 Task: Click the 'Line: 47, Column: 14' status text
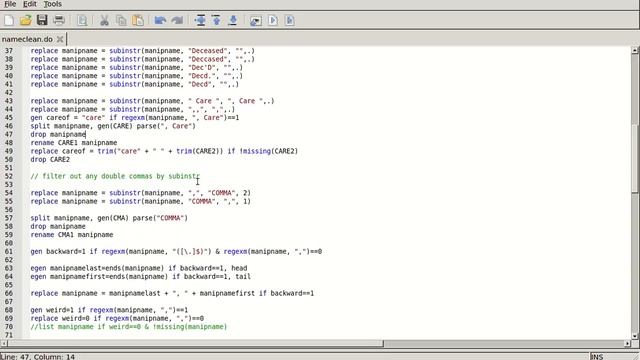pyautogui.click(x=38, y=357)
